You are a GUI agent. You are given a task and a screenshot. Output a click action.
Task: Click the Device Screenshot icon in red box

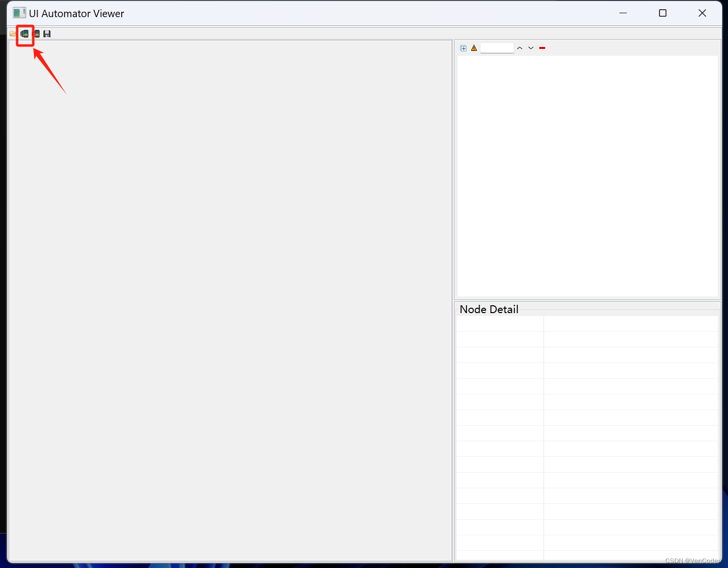pyautogui.click(x=24, y=34)
